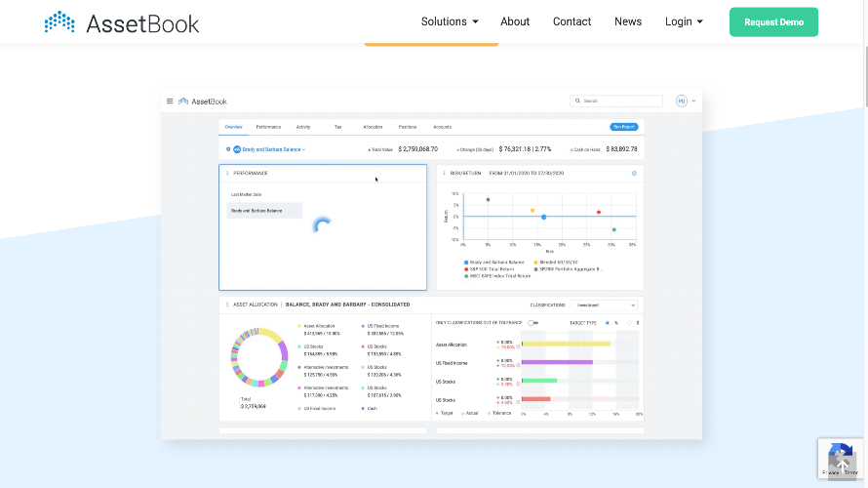The image size is (868, 488).
Task: Click the search magnifier icon
Action: [x=577, y=101]
